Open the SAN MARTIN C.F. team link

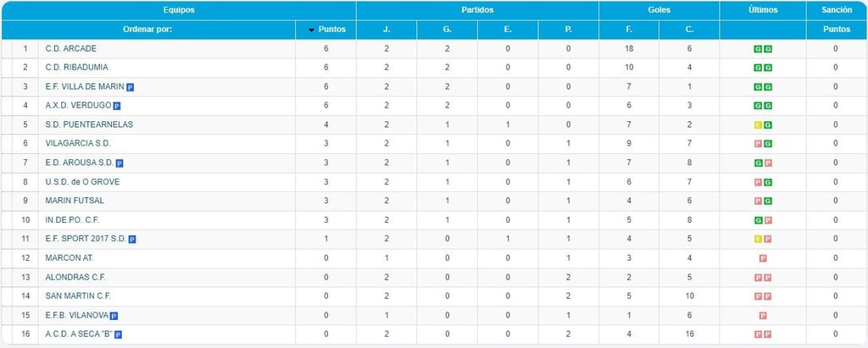(x=78, y=296)
